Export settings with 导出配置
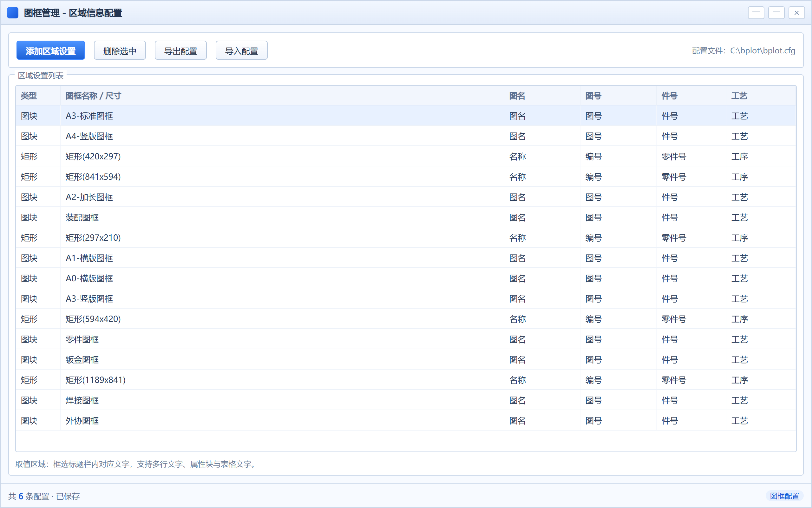This screenshot has height=508, width=812. click(180, 50)
